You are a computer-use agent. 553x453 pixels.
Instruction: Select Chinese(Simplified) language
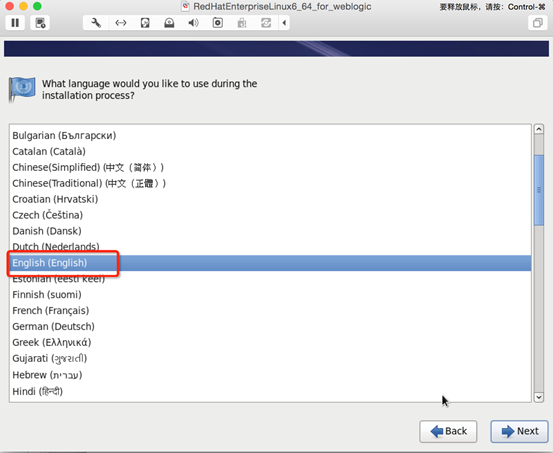coord(270,167)
